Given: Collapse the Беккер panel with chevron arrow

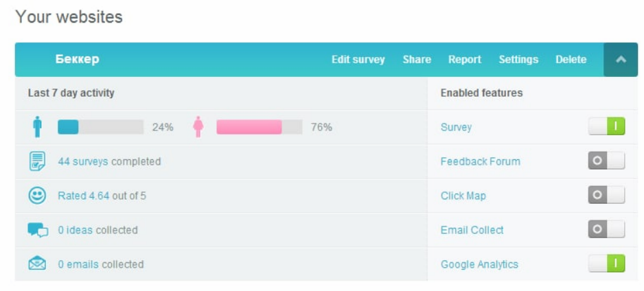Looking at the screenshot, I should click(621, 60).
